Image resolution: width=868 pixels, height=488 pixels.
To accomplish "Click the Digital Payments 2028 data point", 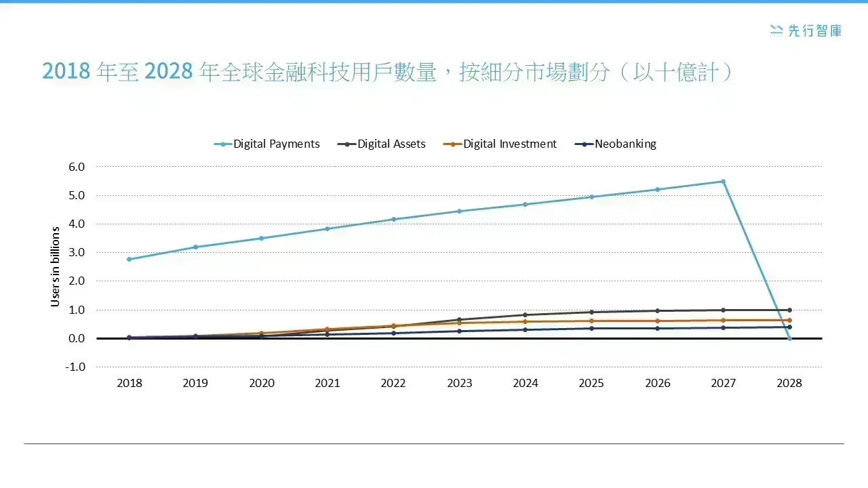I will (x=789, y=338).
